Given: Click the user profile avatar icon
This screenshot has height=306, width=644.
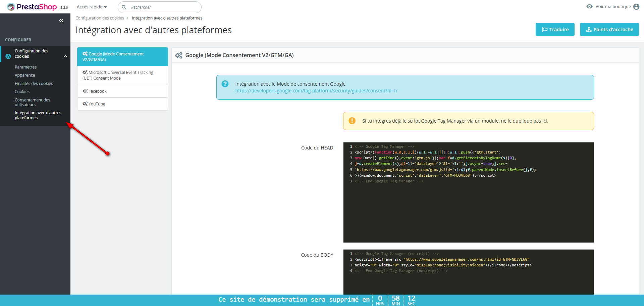Looking at the screenshot, I should pyautogui.click(x=636, y=7).
